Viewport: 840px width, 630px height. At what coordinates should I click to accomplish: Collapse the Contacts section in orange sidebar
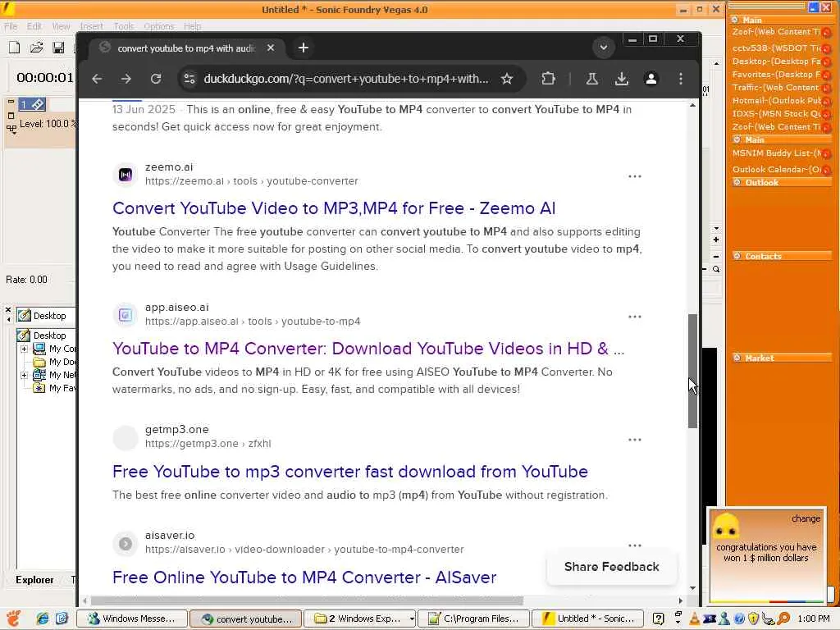(737, 256)
